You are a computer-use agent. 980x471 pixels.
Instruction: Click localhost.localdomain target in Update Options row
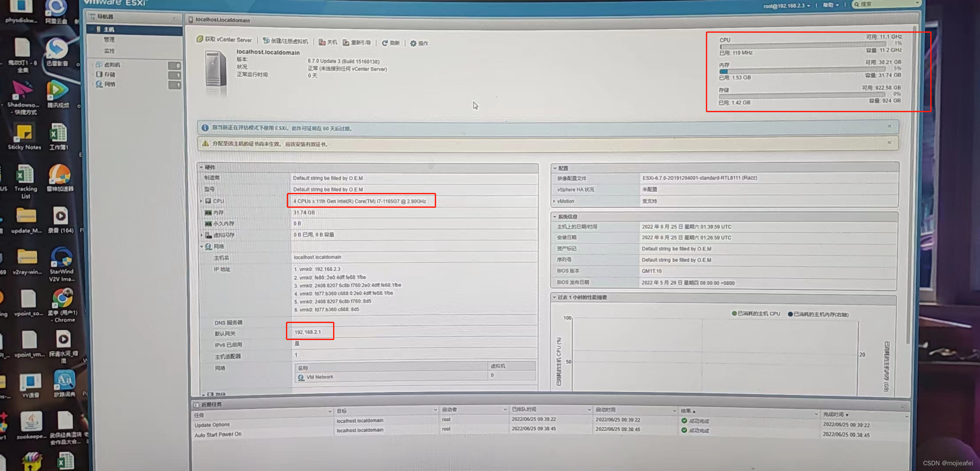click(x=360, y=421)
